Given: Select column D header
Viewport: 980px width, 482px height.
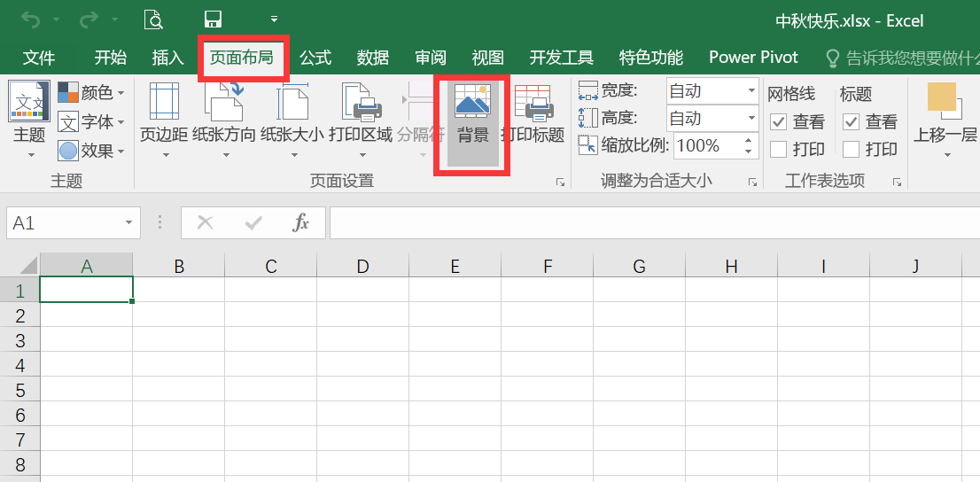Looking at the screenshot, I should click(x=363, y=266).
